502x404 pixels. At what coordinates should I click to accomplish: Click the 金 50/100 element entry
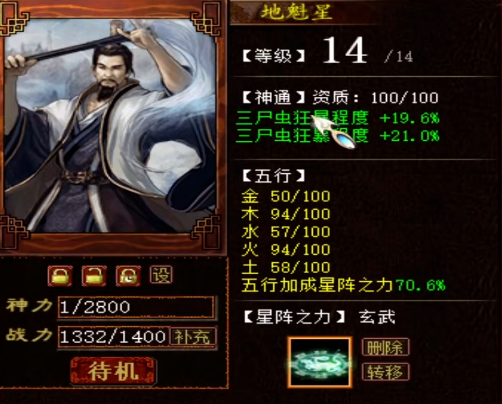[x=286, y=196]
